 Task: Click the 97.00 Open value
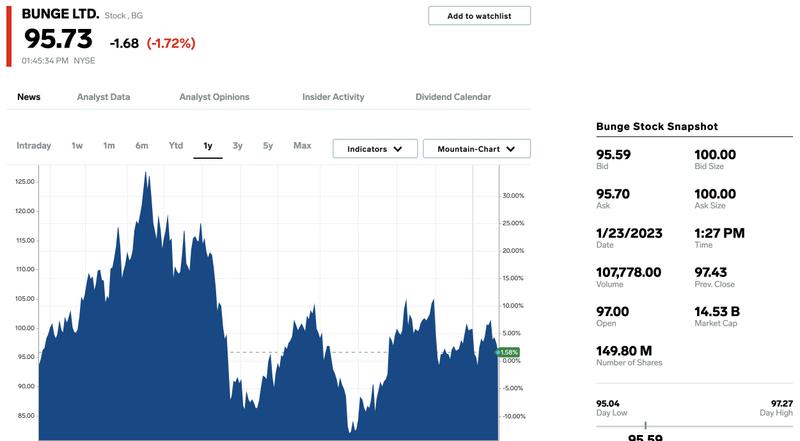612,312
